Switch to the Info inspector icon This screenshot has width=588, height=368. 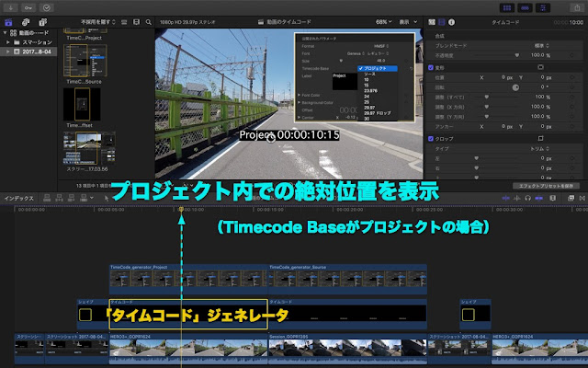click(x=451, y=22)
